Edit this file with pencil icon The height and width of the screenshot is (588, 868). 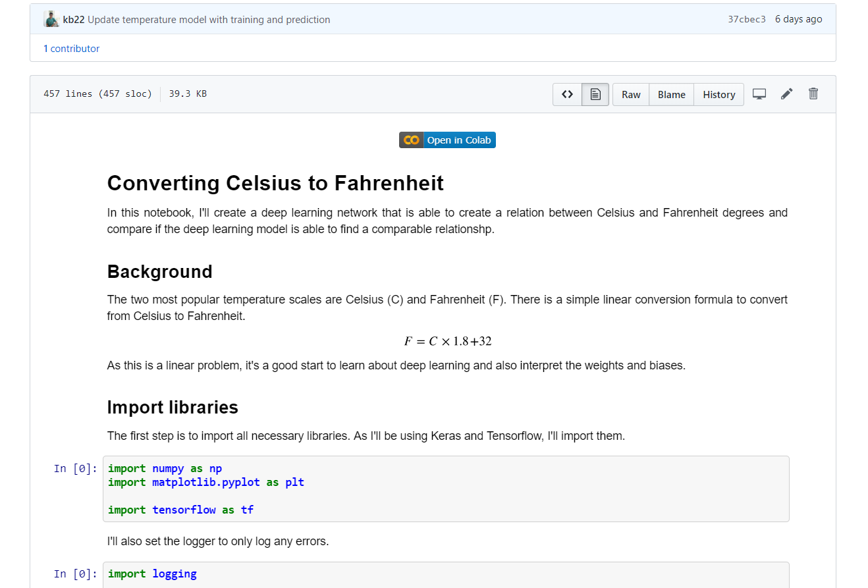[786, 94]
